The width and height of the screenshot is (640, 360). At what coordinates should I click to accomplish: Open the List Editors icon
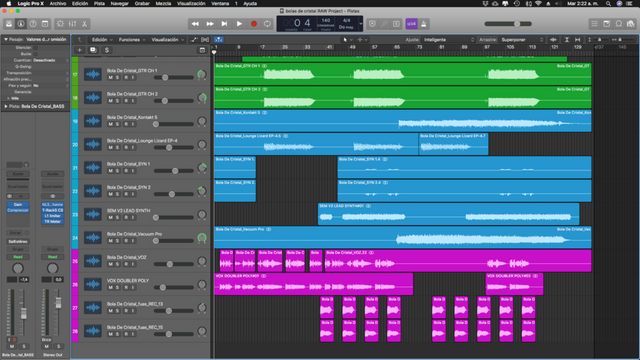click(594, 24)
